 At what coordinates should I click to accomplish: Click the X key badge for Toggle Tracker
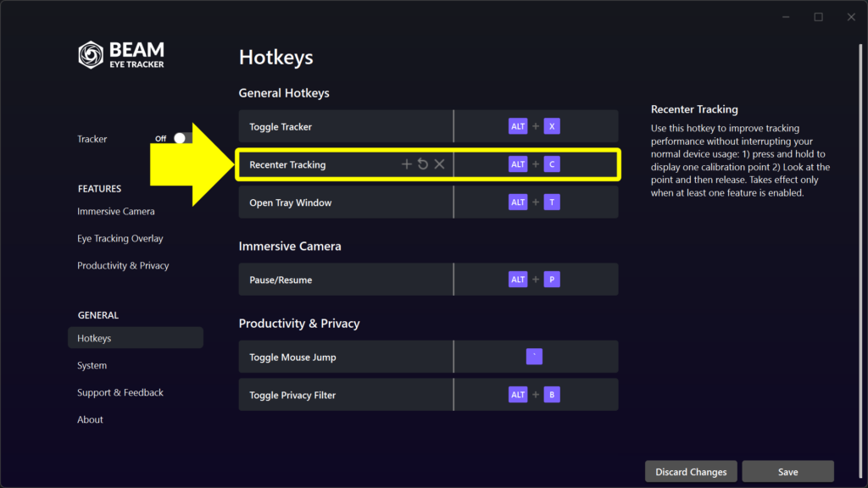point(552,127)
